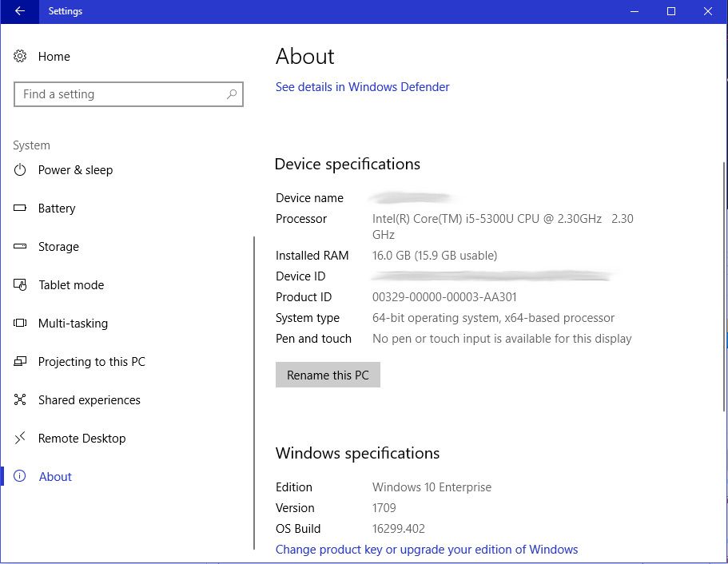Viewport: 728px width, 564px height.
Task: Click the Installed RAM label
Action: (x=312, y=256)
